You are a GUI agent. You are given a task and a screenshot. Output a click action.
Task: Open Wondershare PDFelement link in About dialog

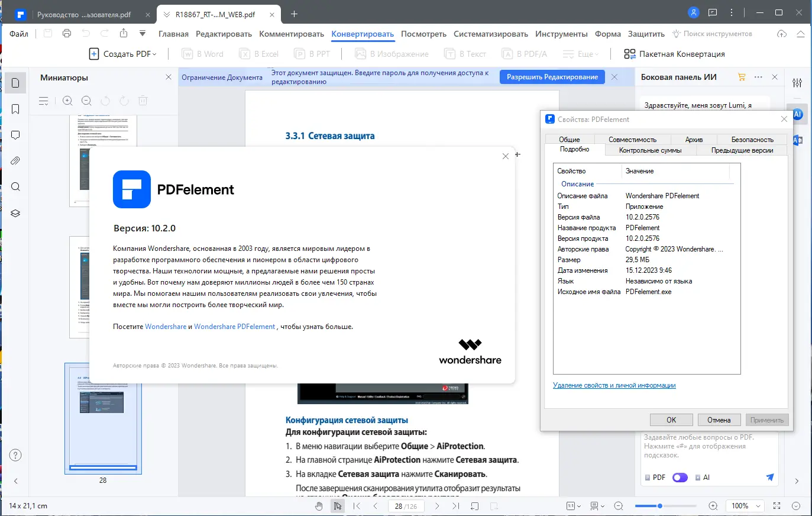[x=235, y=327]
